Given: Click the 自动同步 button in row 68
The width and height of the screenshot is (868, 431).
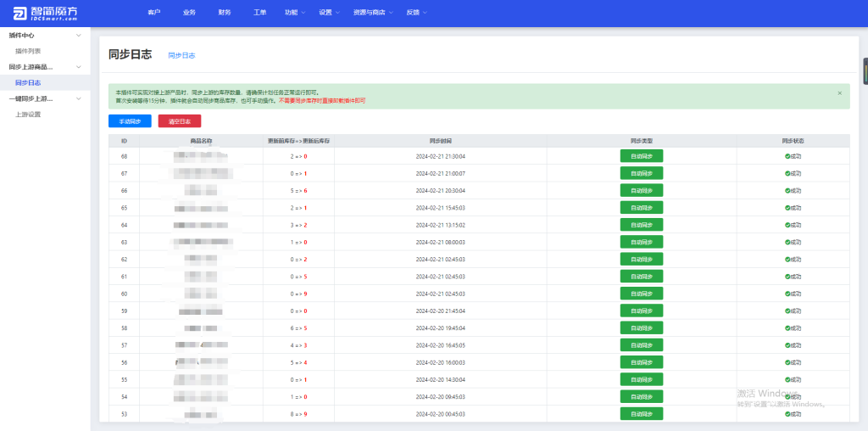Looking at the screenshot, I should pyautogui.click(x=641, y=156).
